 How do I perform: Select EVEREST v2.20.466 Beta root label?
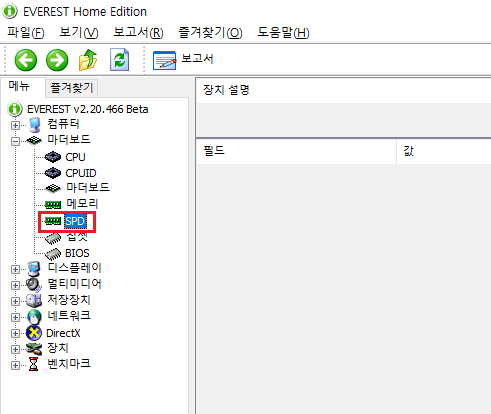(x=88, y=109)
